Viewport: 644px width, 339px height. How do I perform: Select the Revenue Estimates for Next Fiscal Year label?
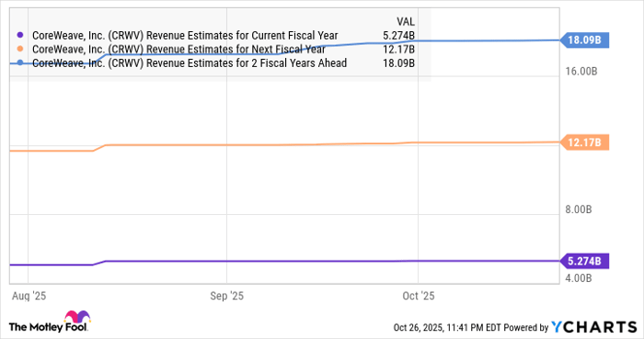[178, 50]
